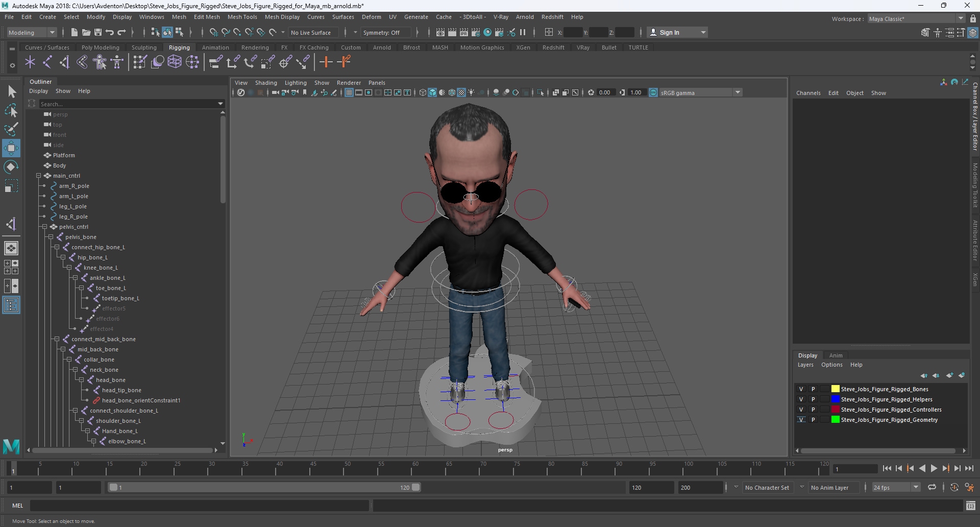Screen dimensions: 980x527
Task: Collapse the main_cntrl node in Outliner
Action: pos(38,176)
